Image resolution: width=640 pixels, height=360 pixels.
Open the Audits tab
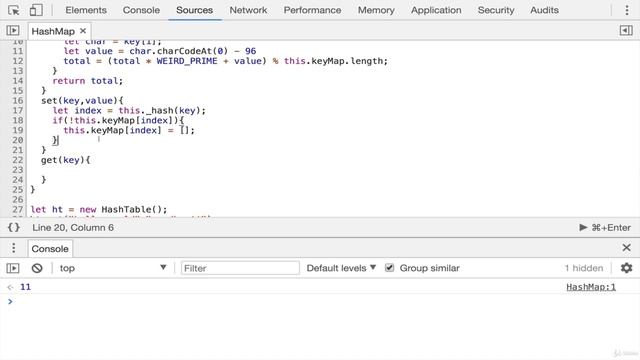click(544, 10)
